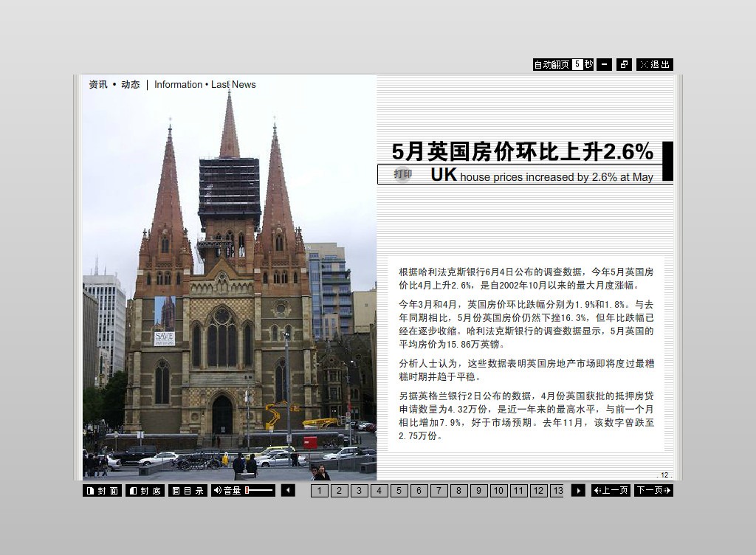This screenshot has width=756, height=555.
Task: Go to page 1
Action: pyautogui.click(x=319, y=491)
